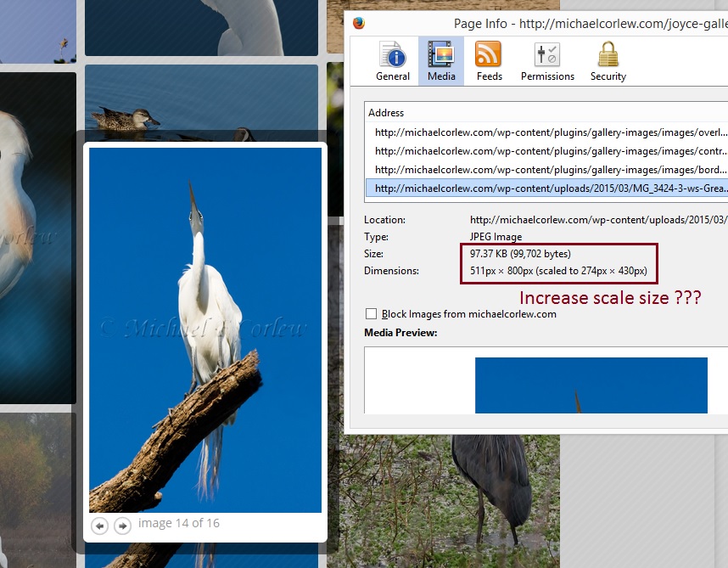Screen dimensions: 728x568
Task: Open the Permissions tab
Action: pyautogui.click(x=547, y=62)
